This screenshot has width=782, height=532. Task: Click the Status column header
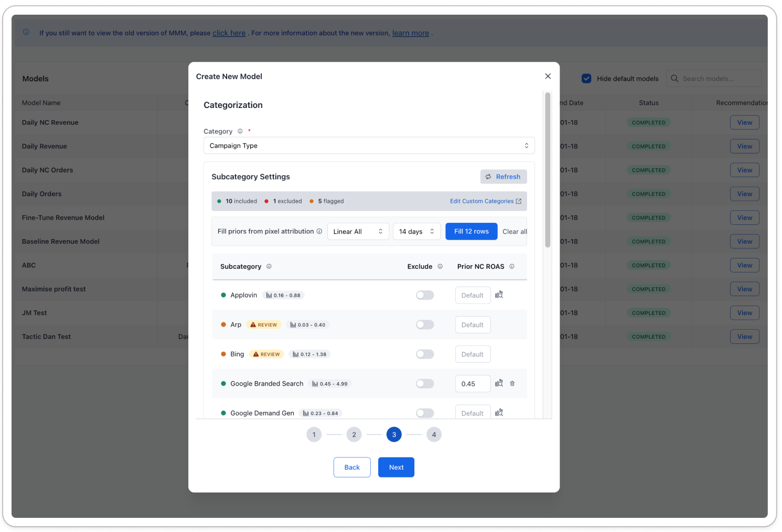[x=649, y=103]
